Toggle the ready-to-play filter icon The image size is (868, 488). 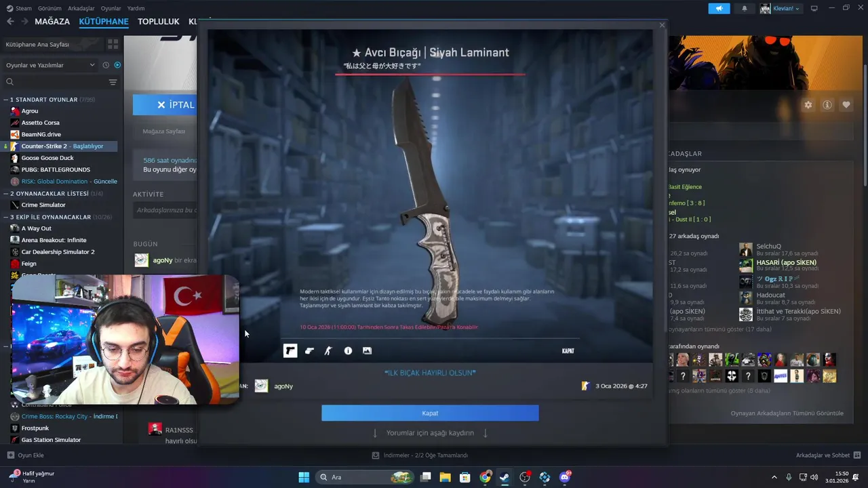point(117,65)
